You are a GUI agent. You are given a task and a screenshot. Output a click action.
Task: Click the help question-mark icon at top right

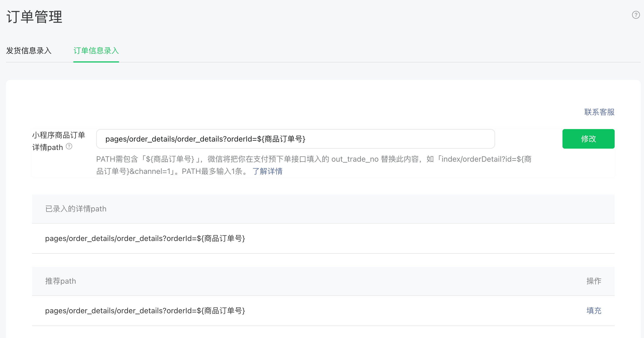point(636,15)
